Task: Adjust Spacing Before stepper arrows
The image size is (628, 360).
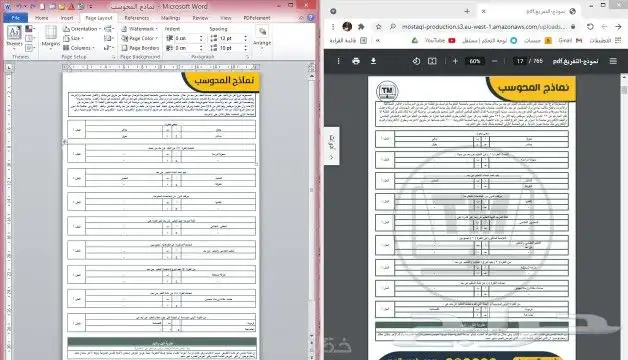Action: coord(246,38)
